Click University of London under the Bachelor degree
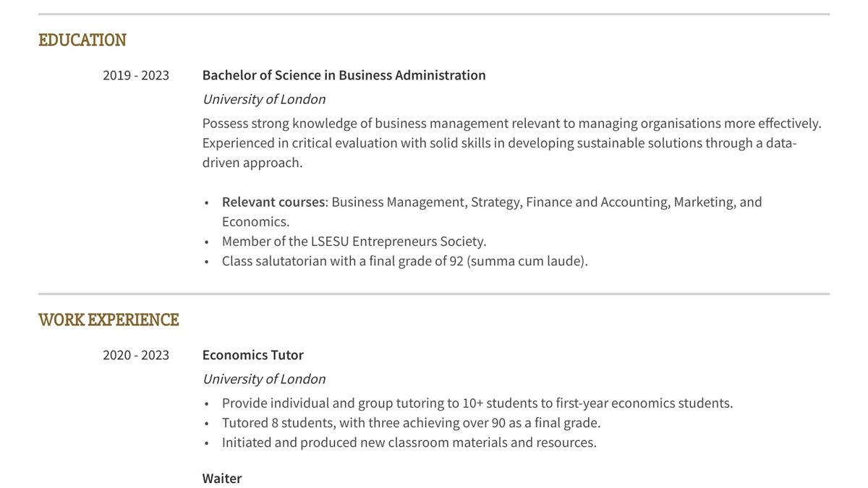The width and height of the screenshot is (868, 488). 264,99
